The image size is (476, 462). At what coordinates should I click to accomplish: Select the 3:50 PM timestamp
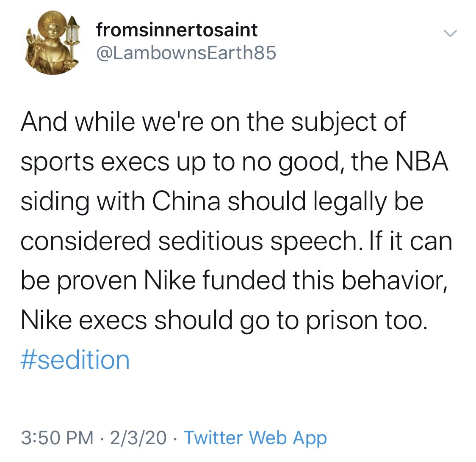pos(57,438)
